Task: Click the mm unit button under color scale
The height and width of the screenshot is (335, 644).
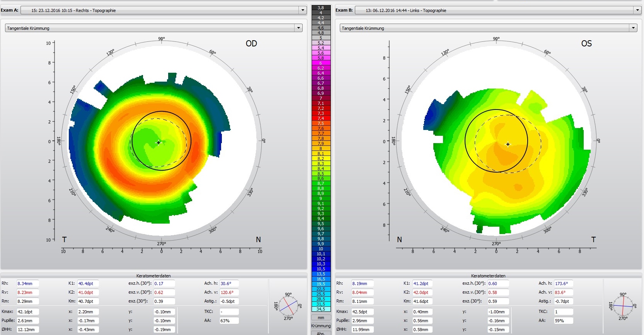Action: click(x=321, y=318)
